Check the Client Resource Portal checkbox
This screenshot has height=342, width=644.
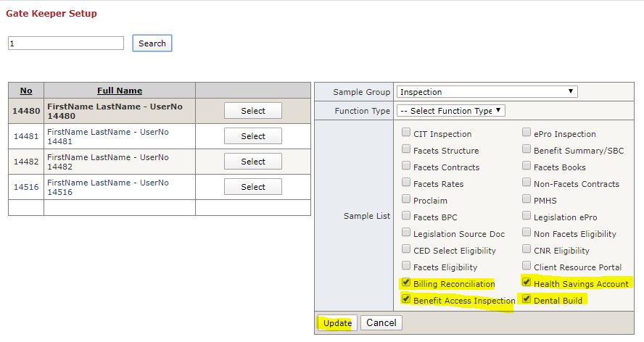pos(527,267)
